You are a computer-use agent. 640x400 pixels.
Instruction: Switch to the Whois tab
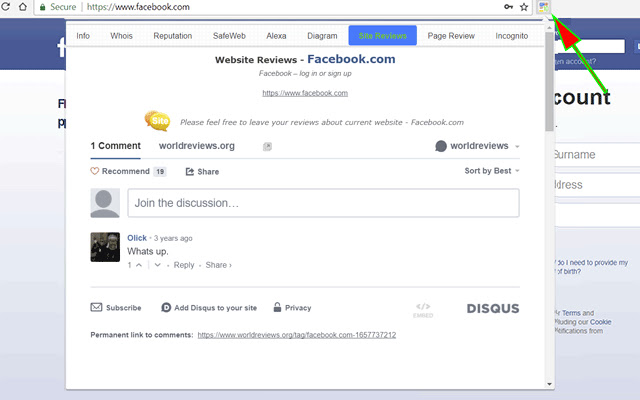pyautogui.click(x=122, y=36)
